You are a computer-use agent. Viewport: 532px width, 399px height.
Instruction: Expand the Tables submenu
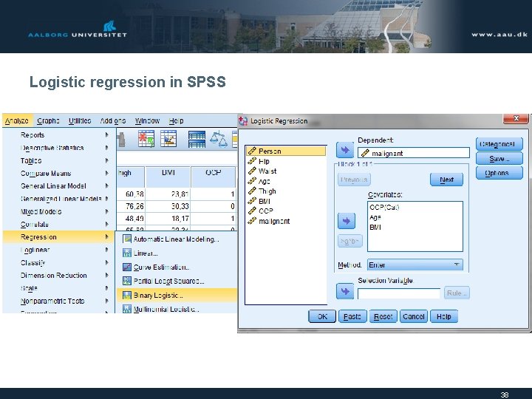(x=59, y=160)
